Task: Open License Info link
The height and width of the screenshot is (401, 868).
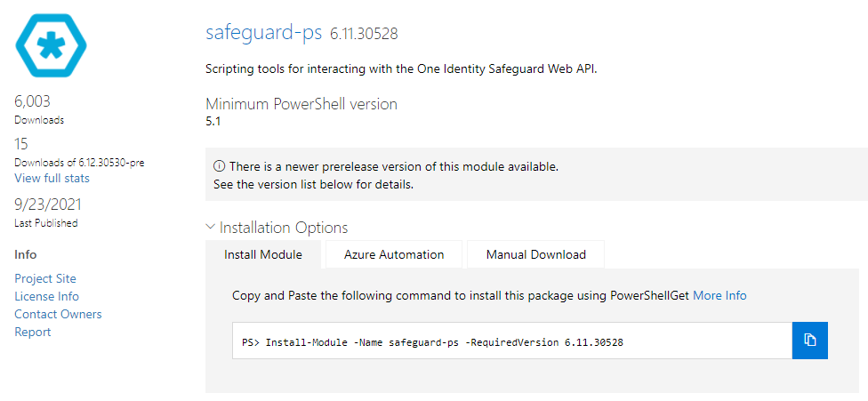Action: (x=46, y=296)
